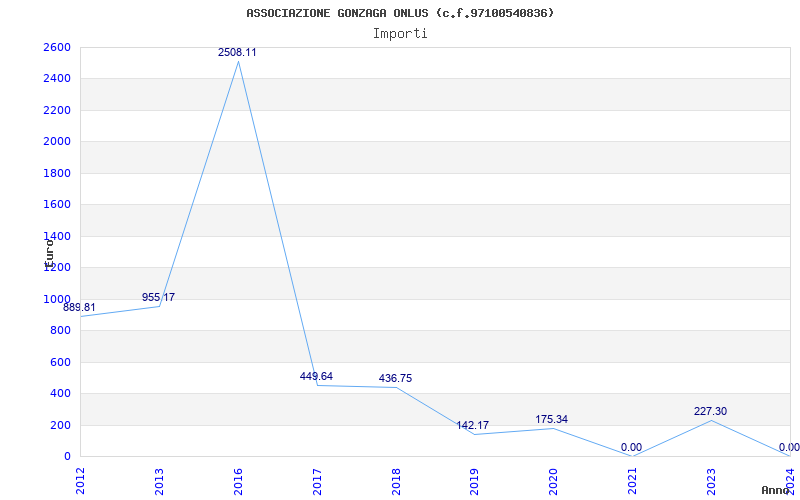Click the 400 y-axis value
This screenshot has width=800, height=500.
click(60, 393)
